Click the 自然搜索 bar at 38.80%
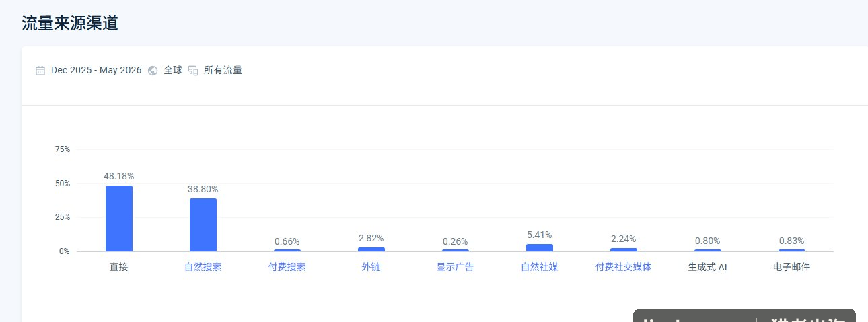Viewport: 868px width, 322px height. tap(203, 225)
